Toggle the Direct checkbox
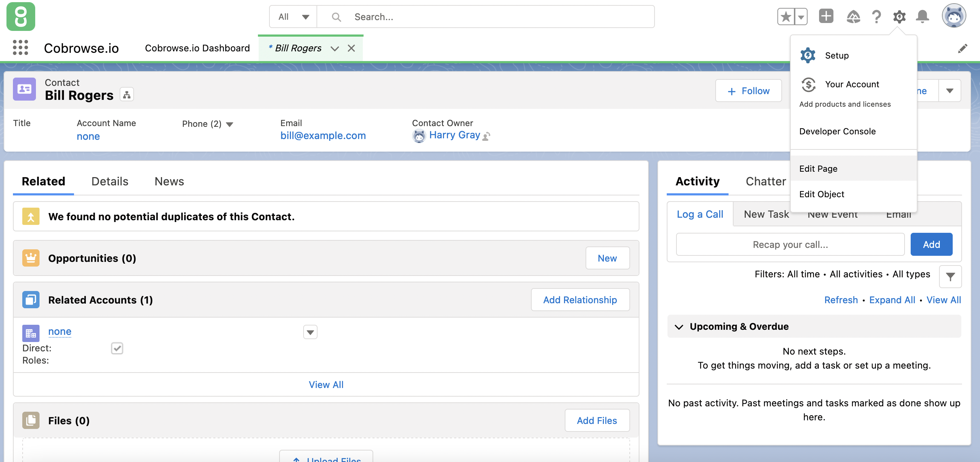This screenshot has height=462, width=980. click(117, 348)
